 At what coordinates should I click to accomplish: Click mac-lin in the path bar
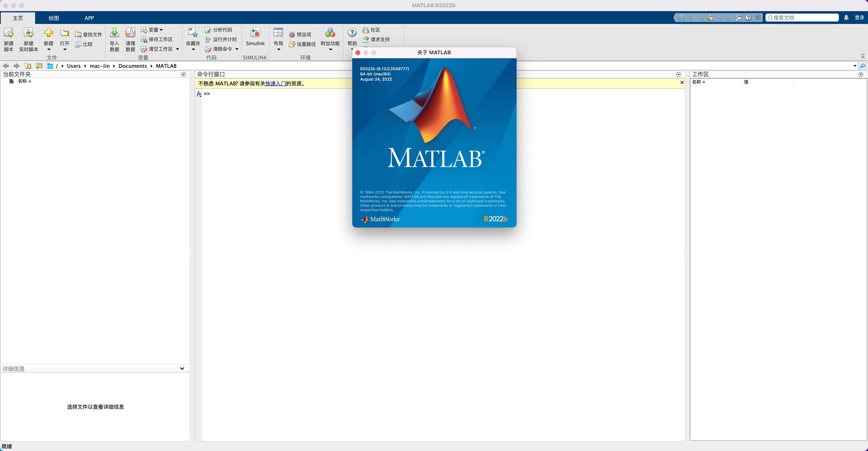click(99, 66)
